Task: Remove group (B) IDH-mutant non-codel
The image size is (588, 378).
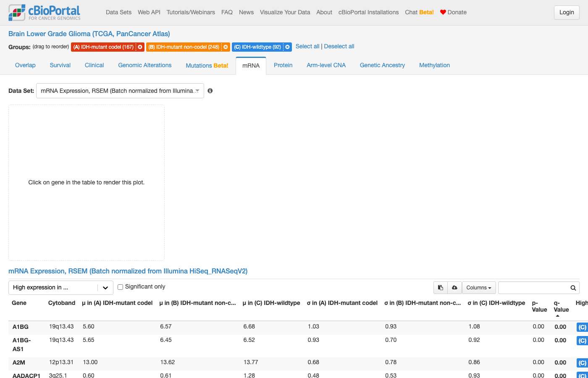Action: (226, 47)
